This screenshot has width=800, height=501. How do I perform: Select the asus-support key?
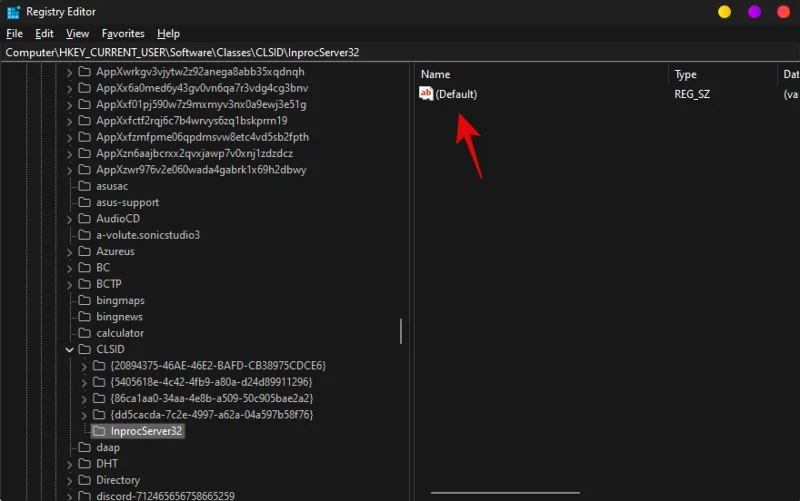pos(128,203)
